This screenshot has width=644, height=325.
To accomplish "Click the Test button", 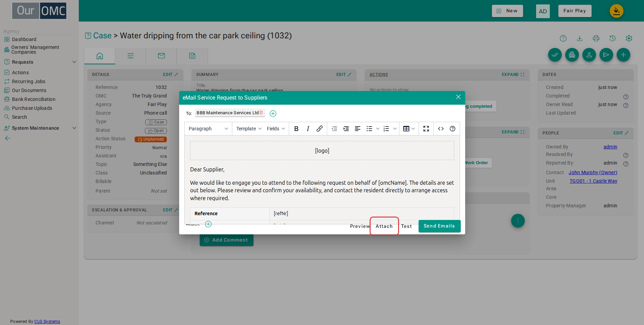I will click(407, 226).
